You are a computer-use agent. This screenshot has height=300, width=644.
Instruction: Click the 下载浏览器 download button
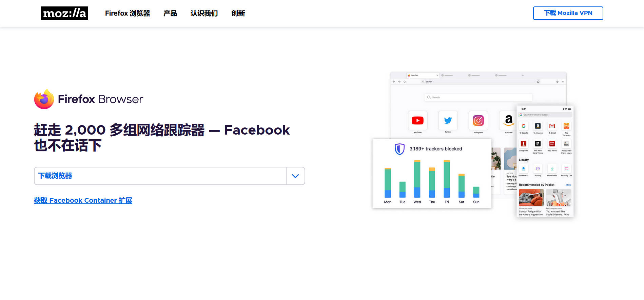(160, 176)
